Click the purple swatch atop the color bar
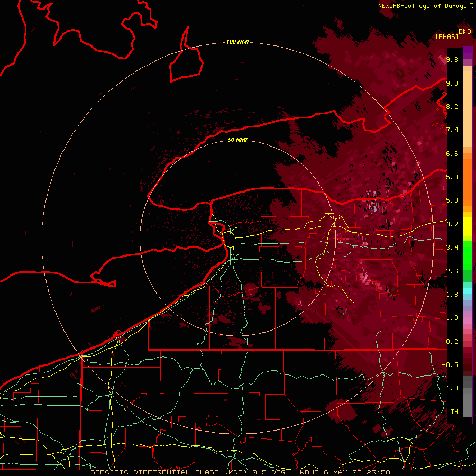The height and width of the screenshot is (476, 476). click(467, 53)
